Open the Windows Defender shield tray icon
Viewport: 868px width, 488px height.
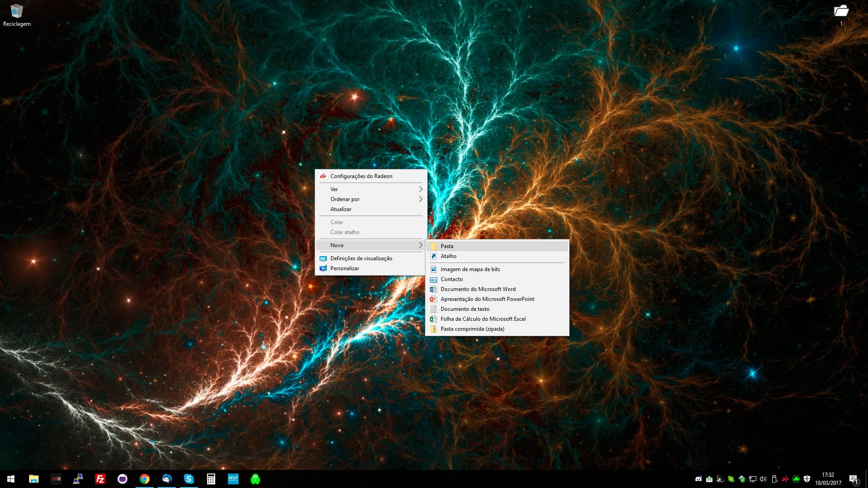pyautogui.click(x=807, y=479)
